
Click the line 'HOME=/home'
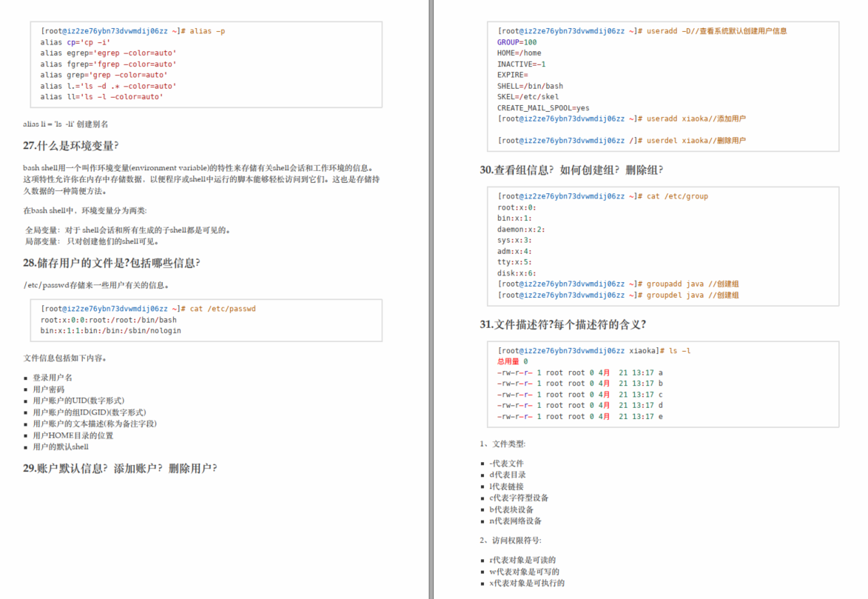(x=519, y=53)
